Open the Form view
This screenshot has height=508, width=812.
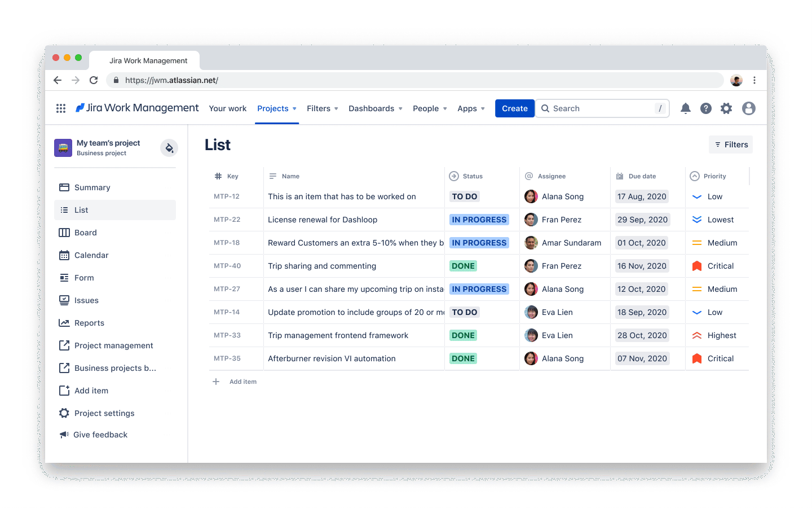pyautogui.click(x=115, y=278)
